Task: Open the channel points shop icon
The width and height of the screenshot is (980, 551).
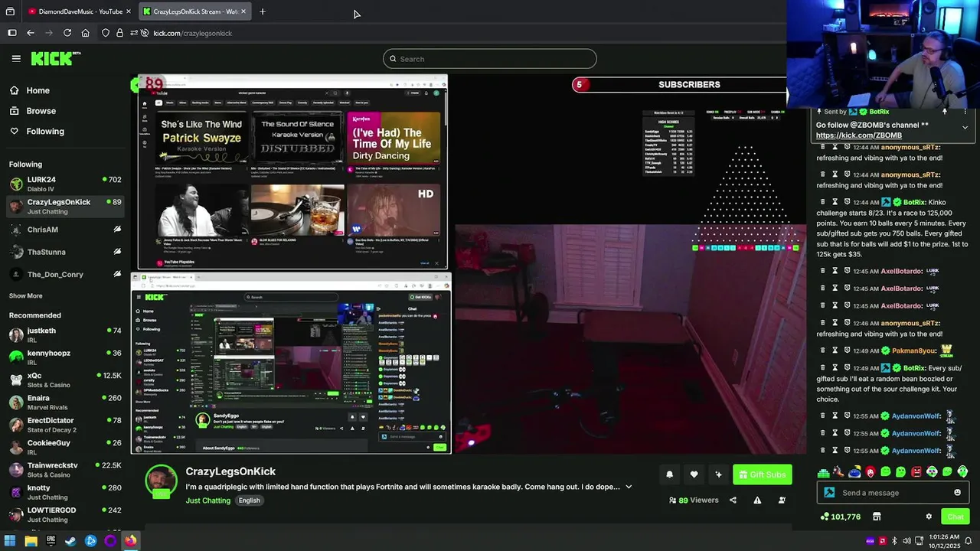Action: point(877,517)
